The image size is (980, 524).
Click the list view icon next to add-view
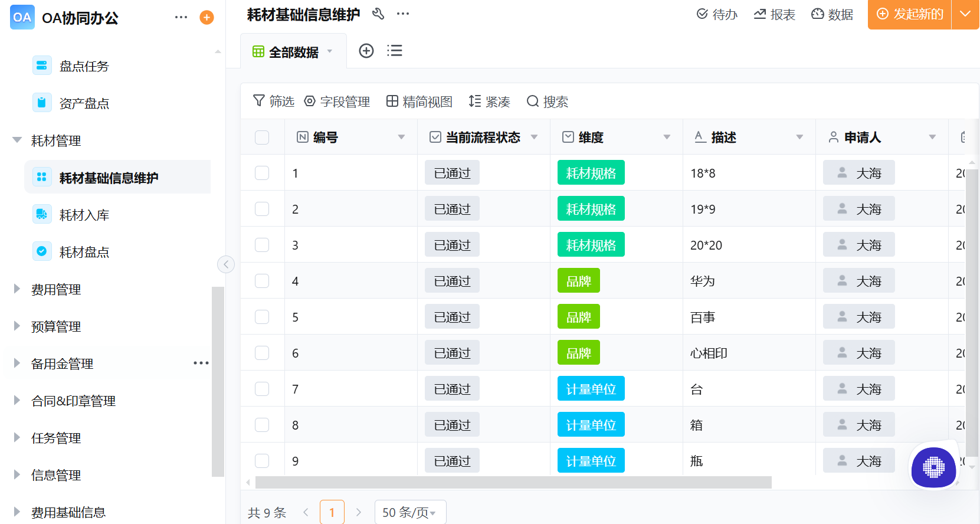[x=395, y=51]
